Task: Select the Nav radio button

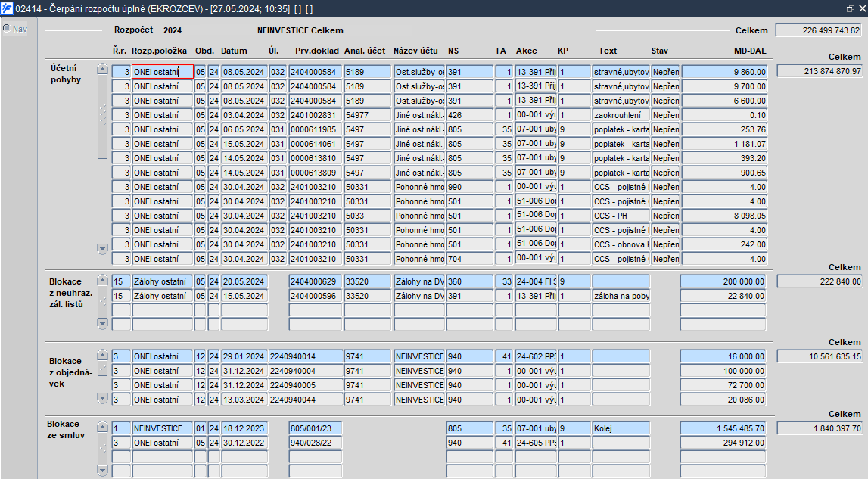Action: [7, 28]
